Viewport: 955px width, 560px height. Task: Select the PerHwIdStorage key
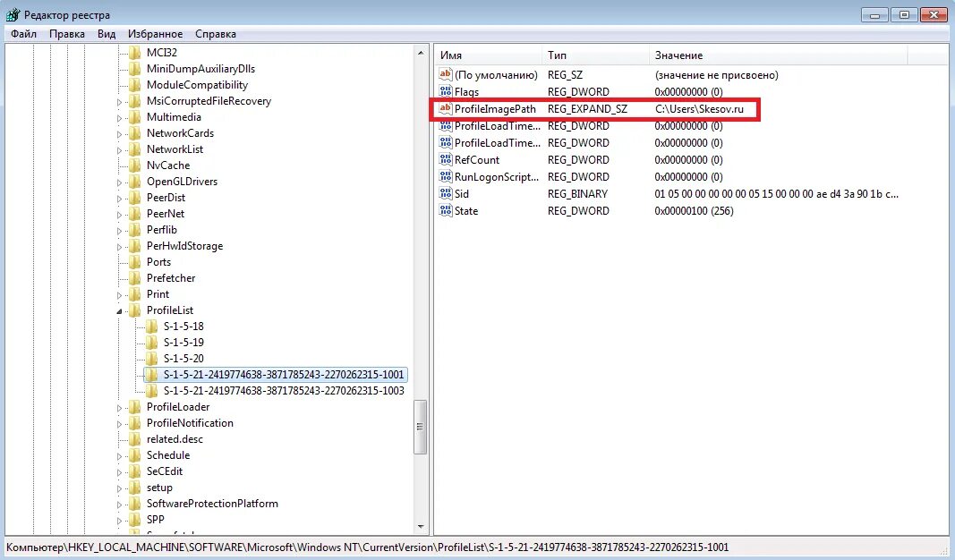point(184,246)
